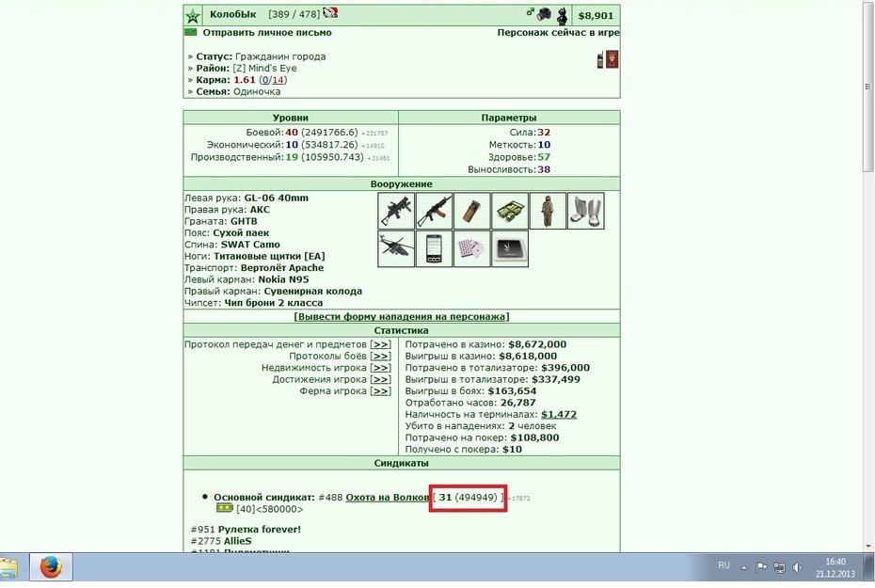Viewport: 875px width, 588px height.
Task: Click the male gender symbol icon
Action: pyautogui.click(x=530, y=11)
